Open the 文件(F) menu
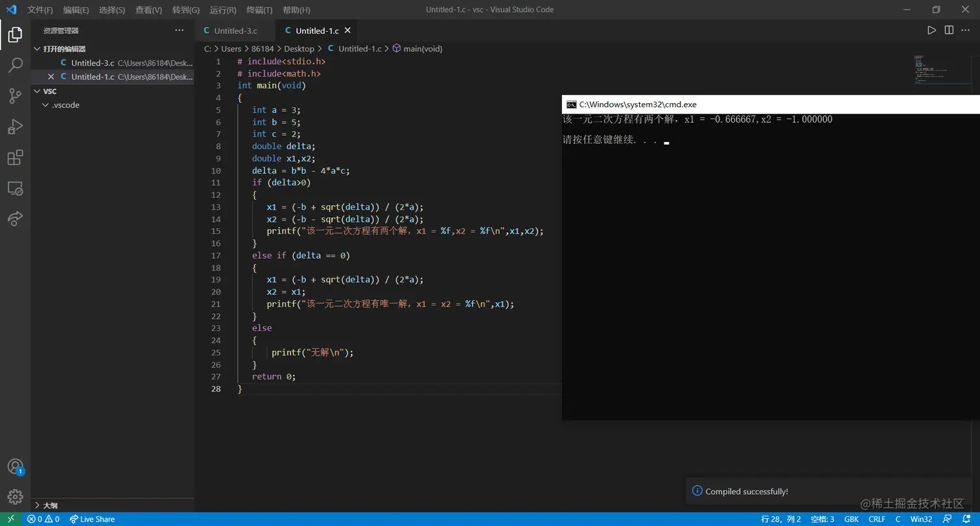Screen dimensions: 980x526 pos(40,10)
